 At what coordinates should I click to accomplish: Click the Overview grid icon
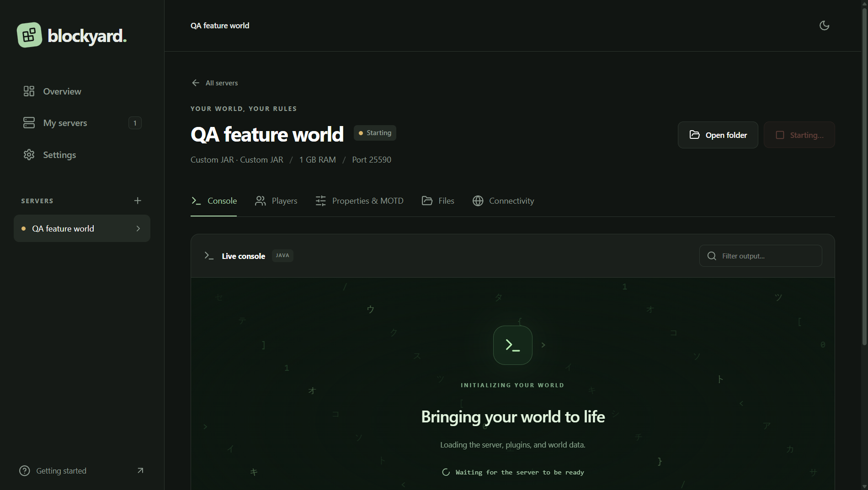click(29, 91)
